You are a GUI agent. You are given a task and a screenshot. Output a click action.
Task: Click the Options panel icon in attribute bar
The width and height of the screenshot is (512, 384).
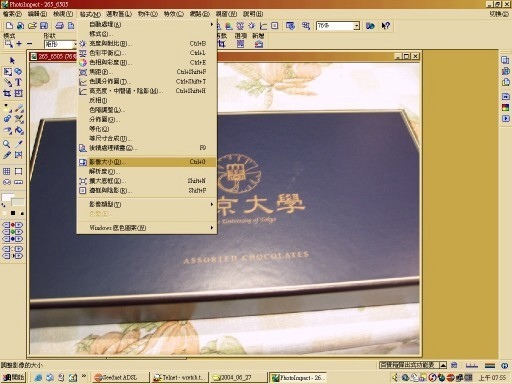tap(240, 44)
